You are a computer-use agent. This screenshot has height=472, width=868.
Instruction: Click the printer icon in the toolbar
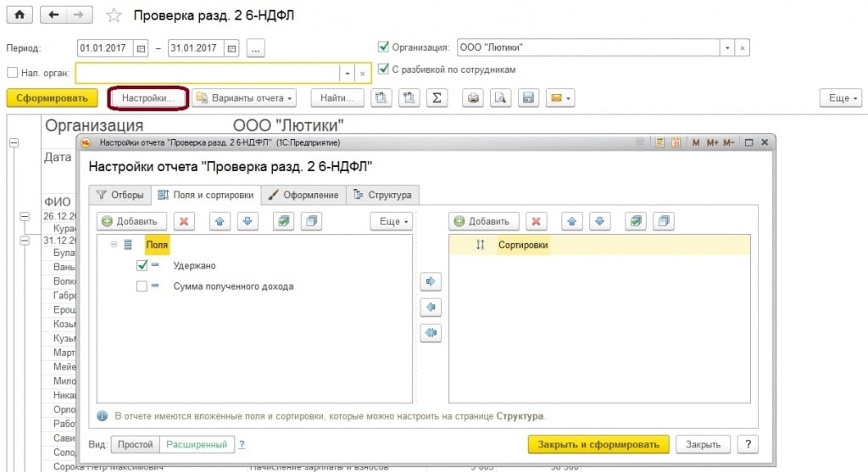click(474, 98)
